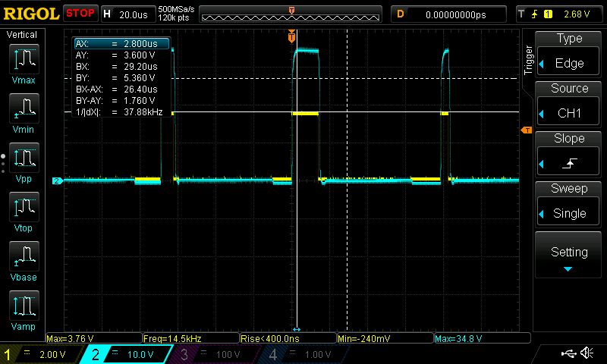The width and height of the screenshot is (607, 364).
Task: Click the Min=-240mV measurement
Action: click(x=385, y=338)
